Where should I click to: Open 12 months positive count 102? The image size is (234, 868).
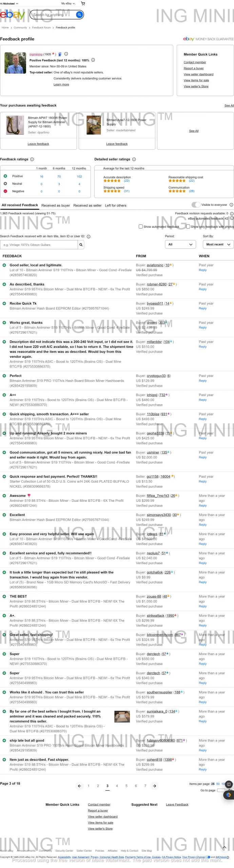point(79,177)
